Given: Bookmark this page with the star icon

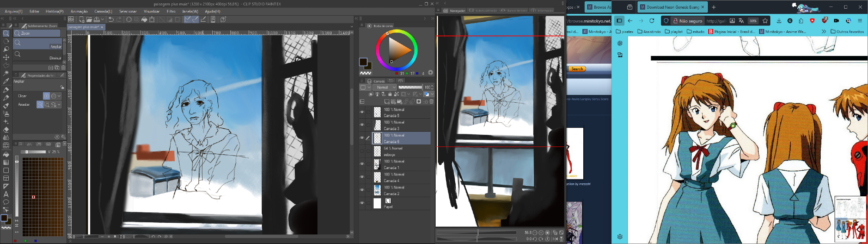Looking at the screenshot, I should click(765, 21).
